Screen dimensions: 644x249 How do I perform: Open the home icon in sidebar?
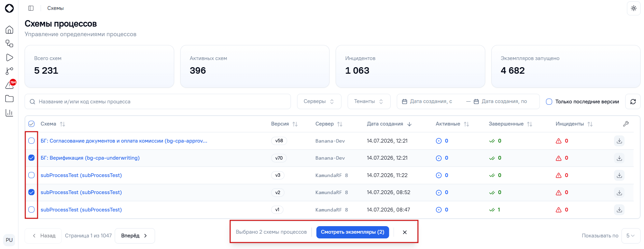[x=10, y=30]
